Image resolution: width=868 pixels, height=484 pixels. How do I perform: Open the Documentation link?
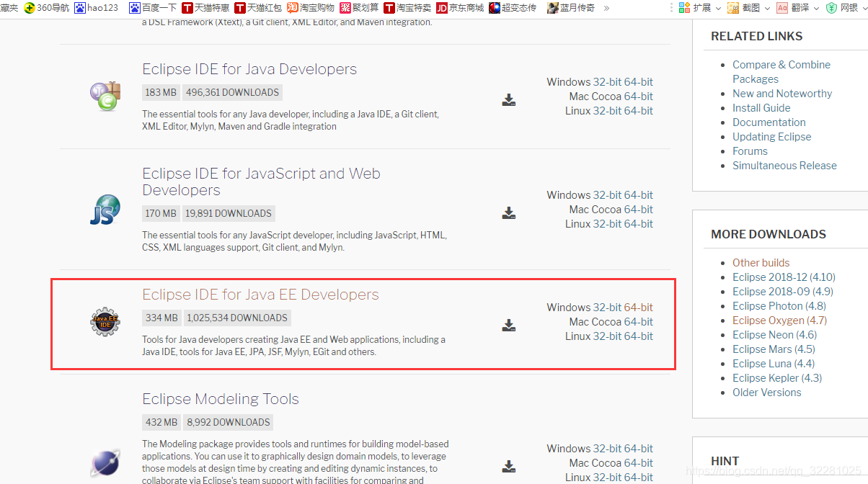point(769,122)
